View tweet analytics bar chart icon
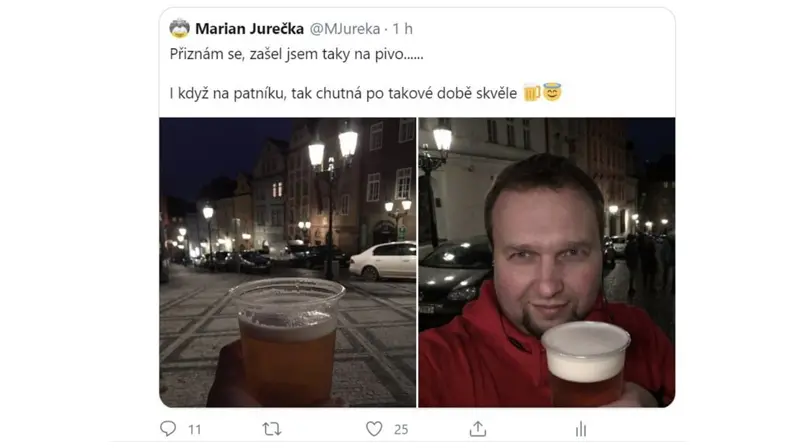This screenshot has width=798, height=448. (581, 429)
